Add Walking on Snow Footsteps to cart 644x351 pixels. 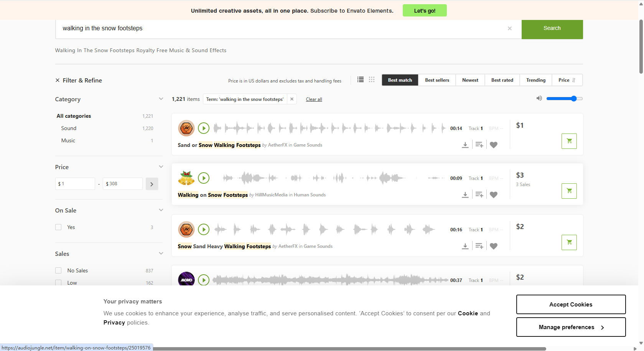pyautogui.click(x=569, y=191)
